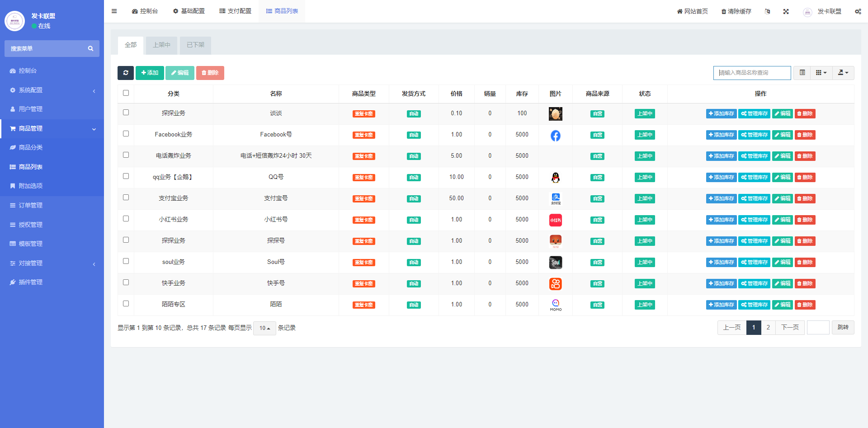Image resolution: width=868 pixels, height=428 pixels.
Task: Open the 网站首页 link
Action: [692, 11]
